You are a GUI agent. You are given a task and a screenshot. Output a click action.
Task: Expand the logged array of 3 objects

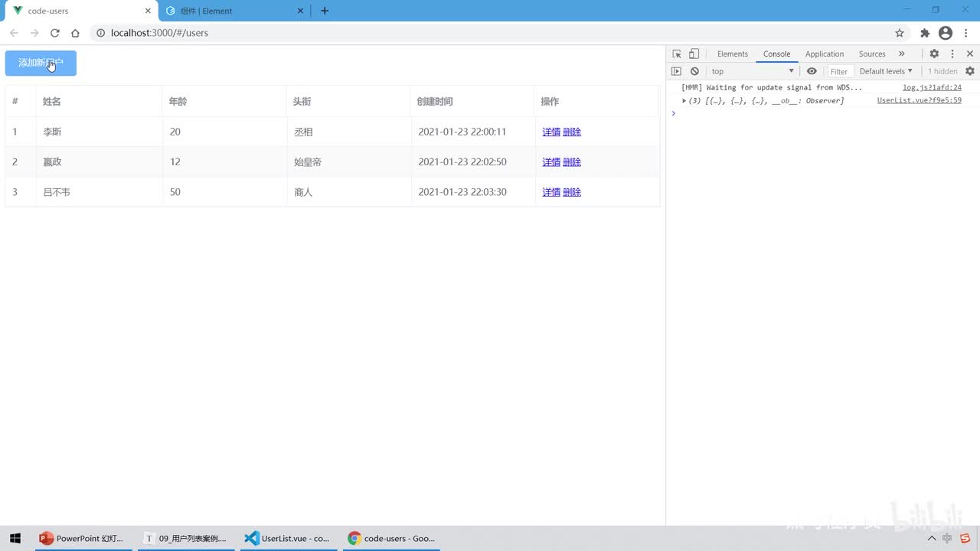[684, 100]
